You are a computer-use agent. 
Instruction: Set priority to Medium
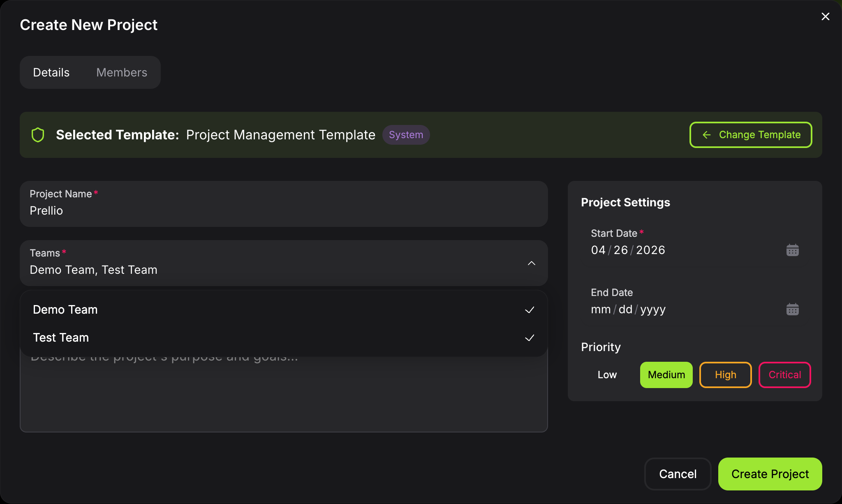[x=666, y=375]
